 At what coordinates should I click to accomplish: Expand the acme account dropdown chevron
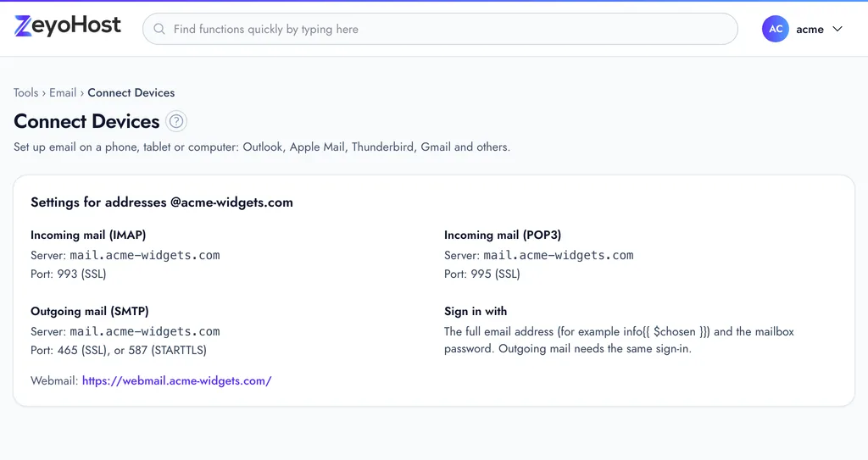837,29
